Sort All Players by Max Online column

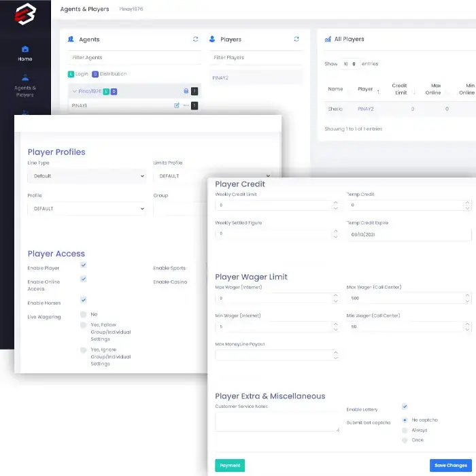pos(433,89)
